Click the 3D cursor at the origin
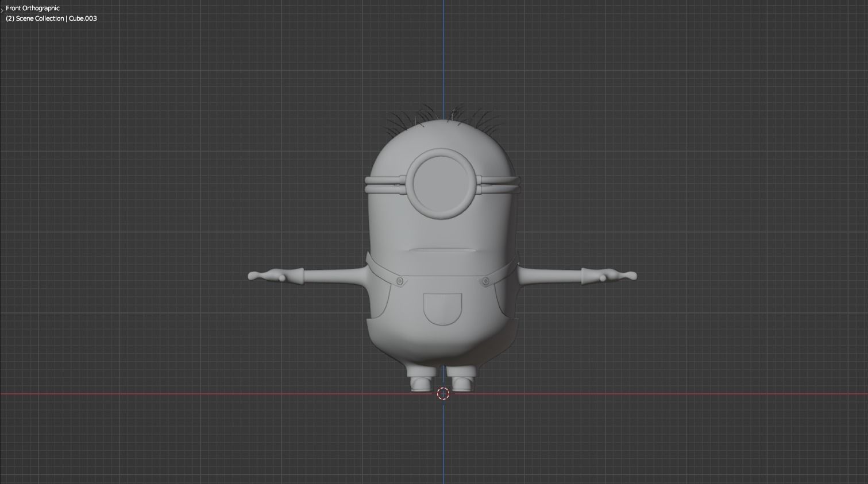The image size is (868, 484). (x=443, y=393)
